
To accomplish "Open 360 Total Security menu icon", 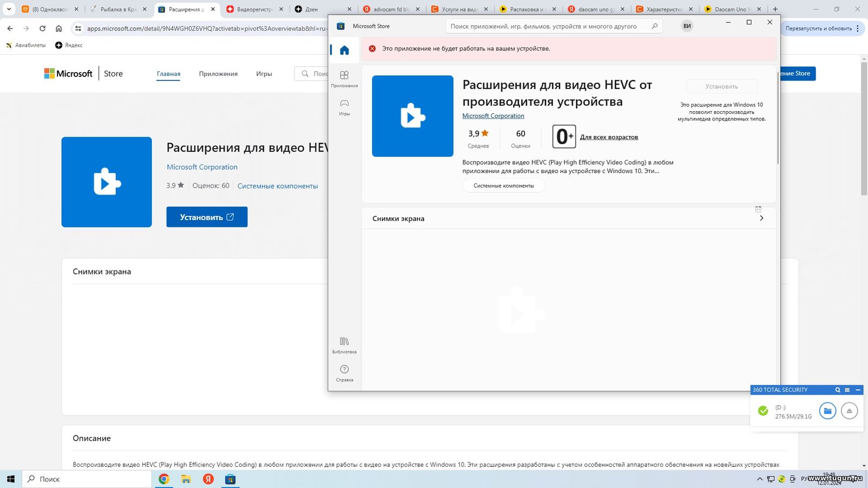I will click(847, 390).
